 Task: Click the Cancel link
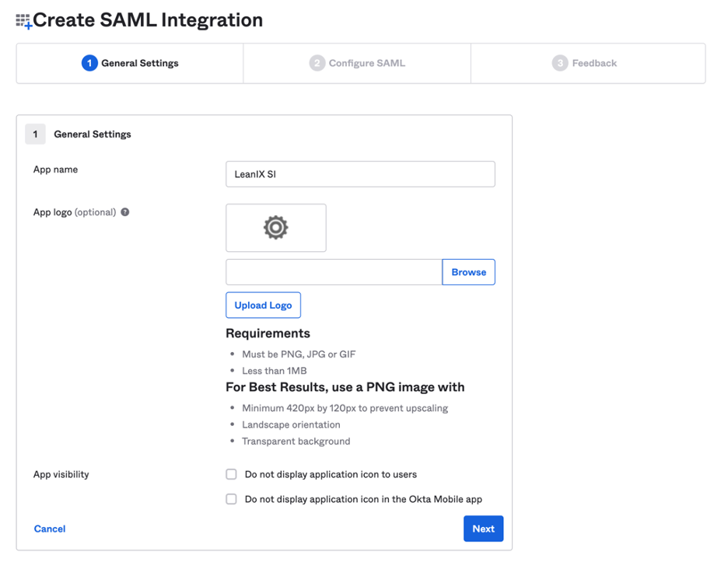[50, 529]
